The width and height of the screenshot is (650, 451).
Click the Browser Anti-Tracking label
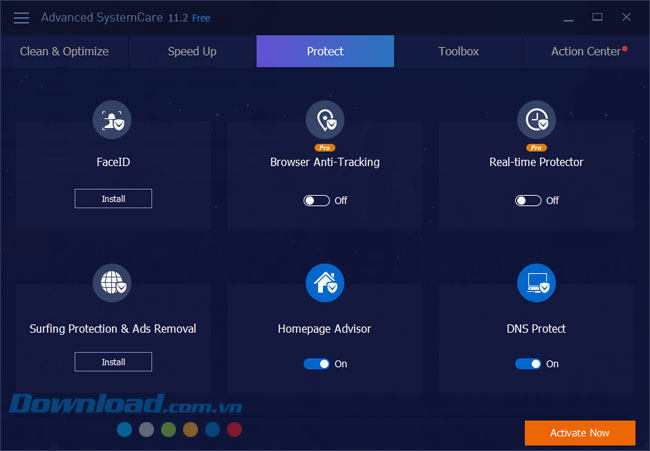point(325,162)
